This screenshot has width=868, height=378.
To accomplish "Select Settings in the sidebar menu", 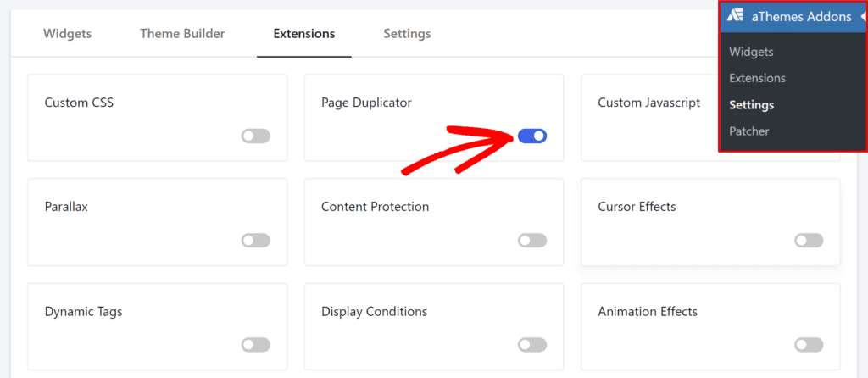I will click(751, 105).
